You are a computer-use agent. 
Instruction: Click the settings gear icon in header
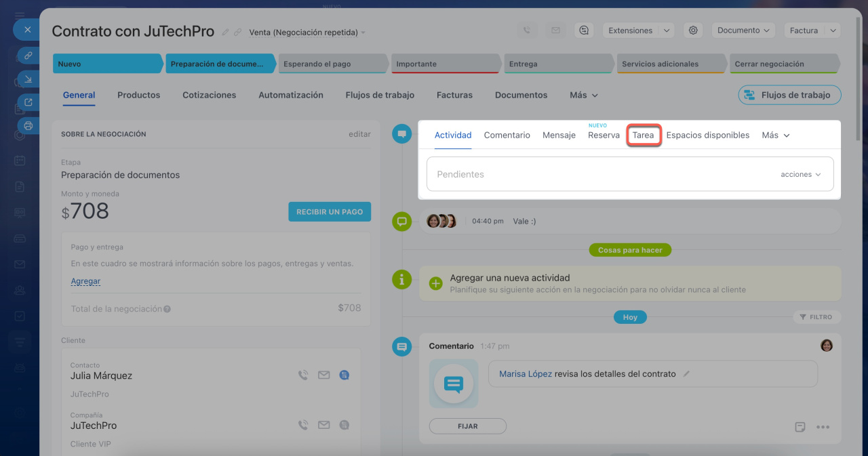(x=692, y=30)
